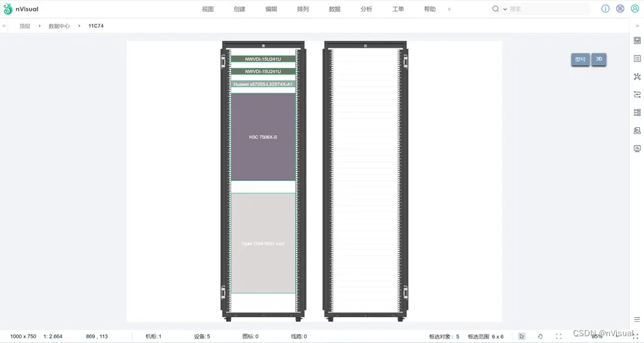Select the Optix OSN 8801 device

263,244
